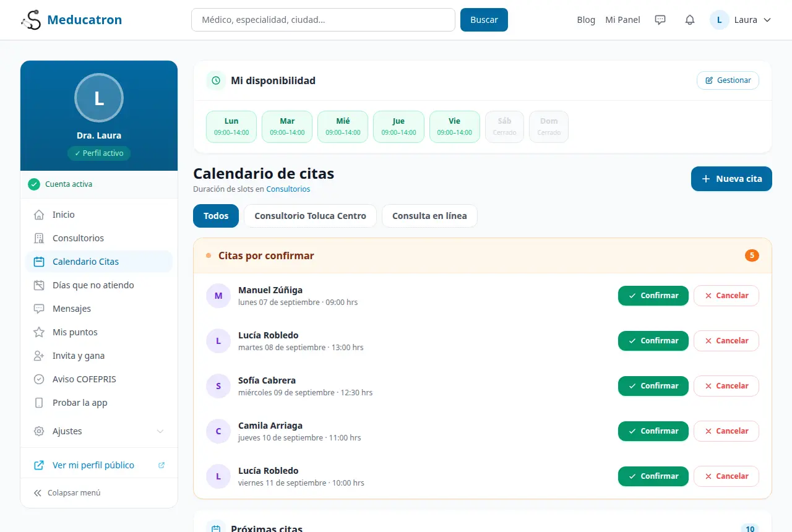
Task: Click Colapsar menú text
Action: 74,493
